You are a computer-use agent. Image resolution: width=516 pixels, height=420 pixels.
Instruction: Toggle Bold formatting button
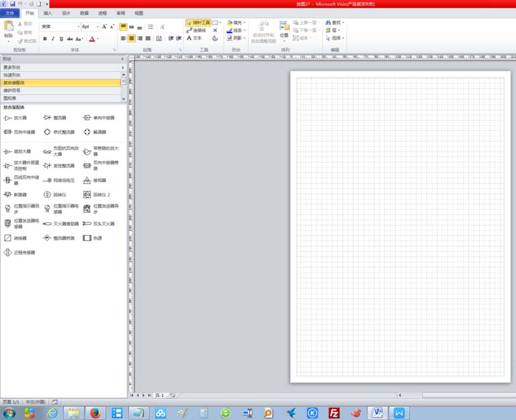click(45, 39)
